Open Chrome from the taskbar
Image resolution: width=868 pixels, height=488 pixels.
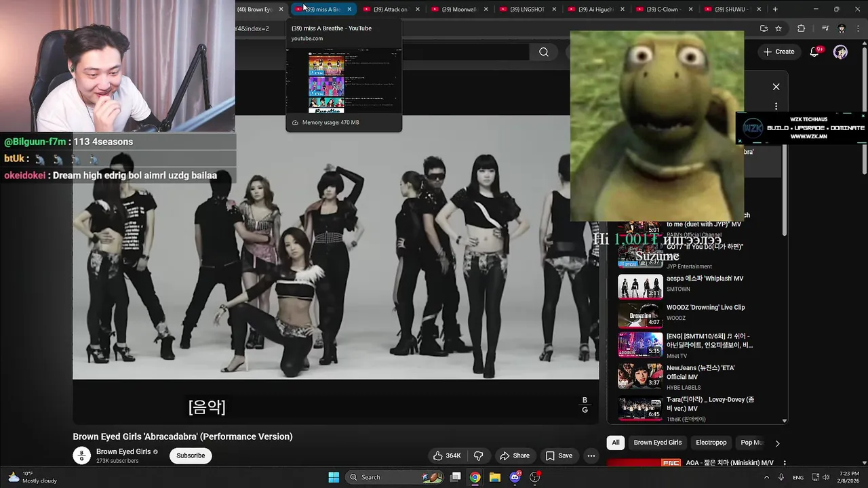[475, 477]
